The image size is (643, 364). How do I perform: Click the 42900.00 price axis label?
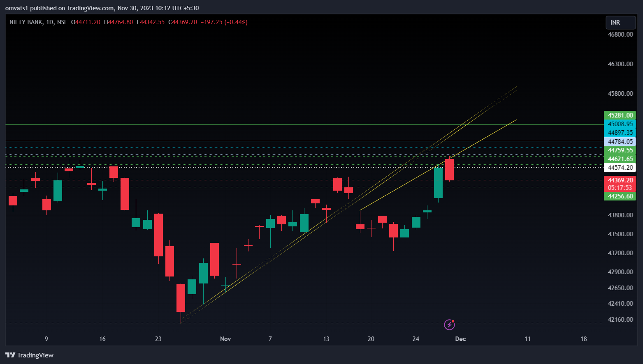[620, 272]
